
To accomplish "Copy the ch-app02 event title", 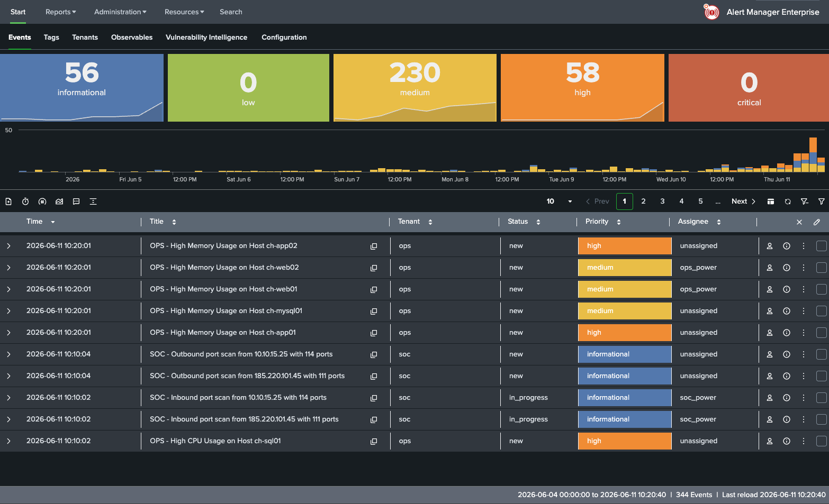I will click(x=374, y=246).
